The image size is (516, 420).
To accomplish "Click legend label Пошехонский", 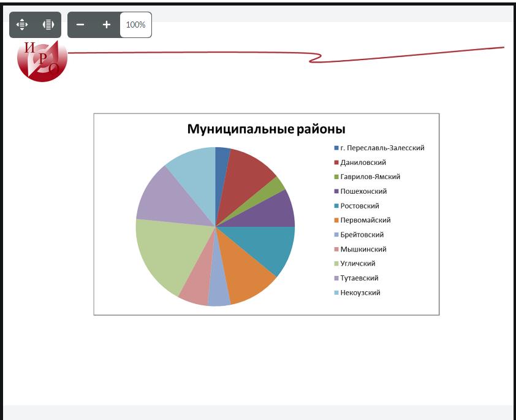I will [363, 191].
